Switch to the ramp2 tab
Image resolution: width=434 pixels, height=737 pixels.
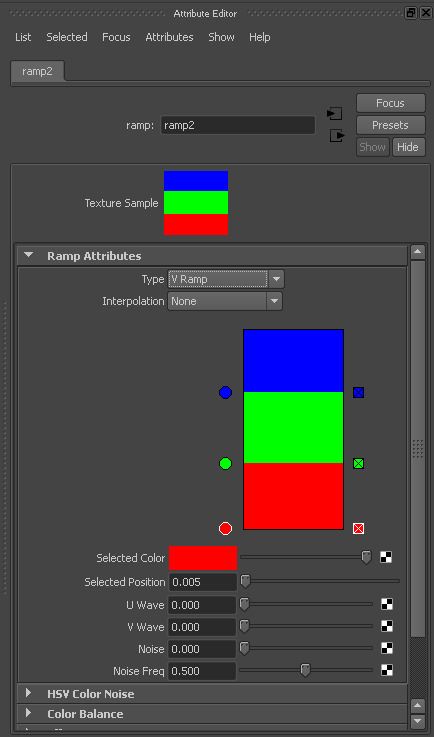click(x=37, y=72)
